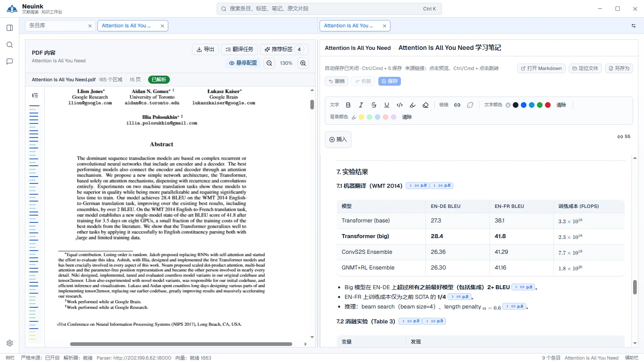Toggle underline formatting
Screen dimensions: 644x362
tap(387, 105)
